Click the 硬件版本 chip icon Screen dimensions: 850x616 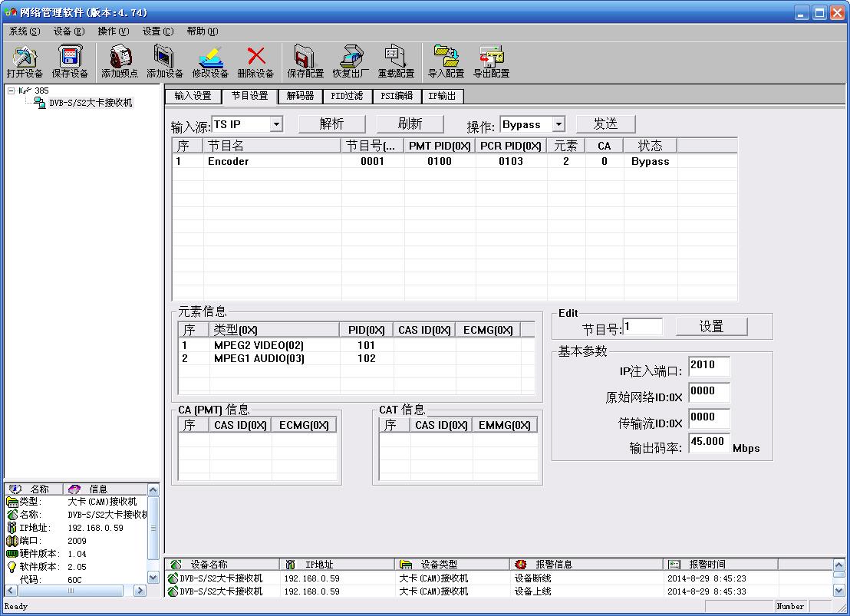point(12,554)
